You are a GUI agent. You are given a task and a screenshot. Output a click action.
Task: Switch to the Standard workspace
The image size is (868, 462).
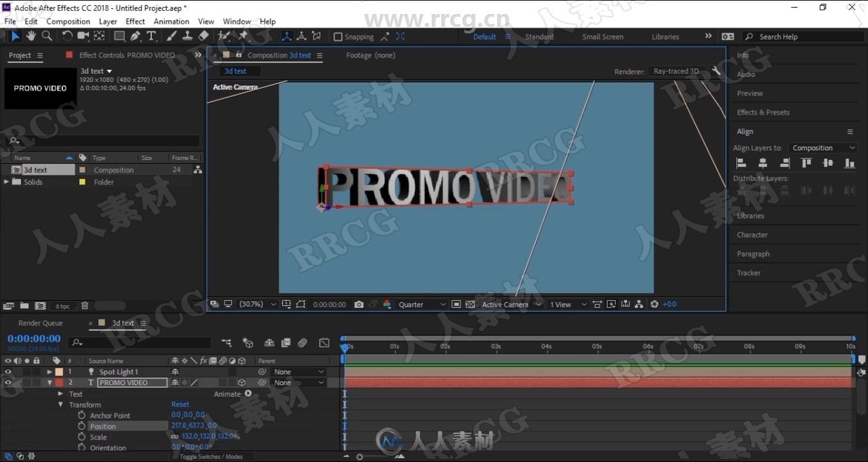click(x=539, y=37)
